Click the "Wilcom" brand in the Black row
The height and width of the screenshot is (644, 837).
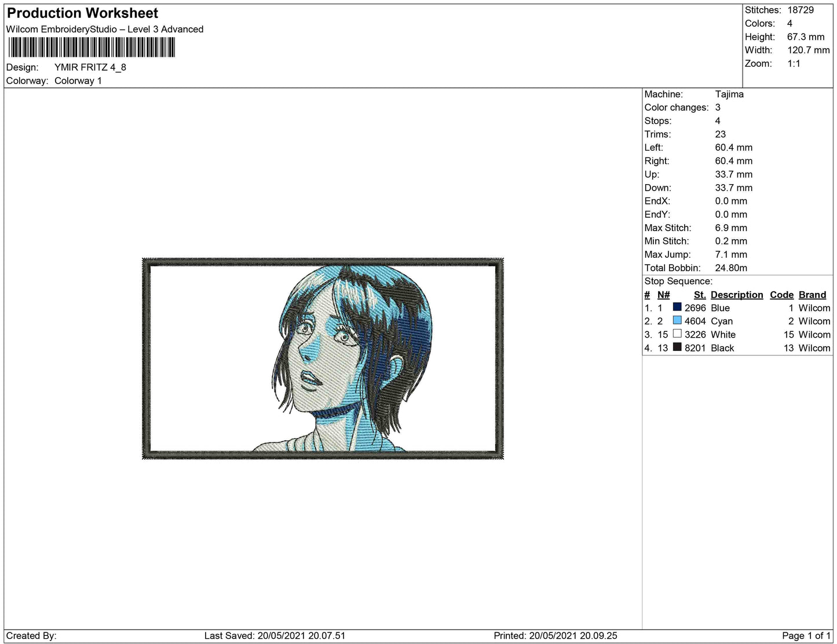point(814,347)
